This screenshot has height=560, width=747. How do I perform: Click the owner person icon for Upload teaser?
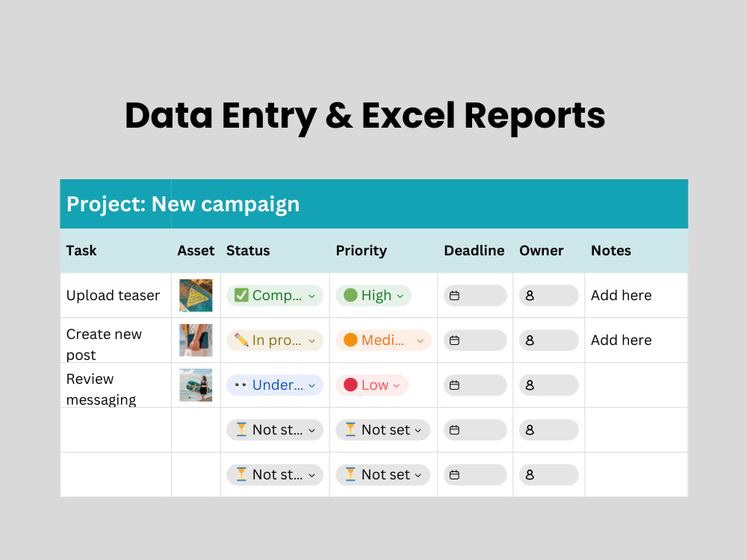(530, 296)
